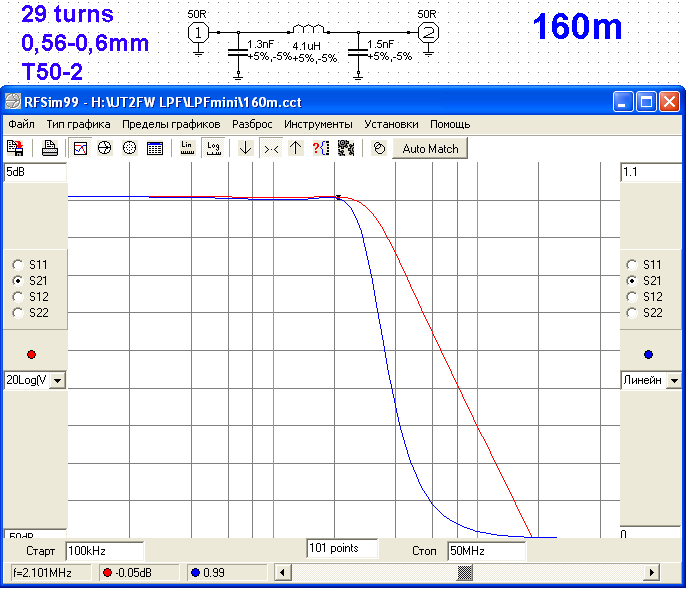The width and height of the screenshot is (688, 589).
Task: Click the up arrow marker icon
Action: 295,148
